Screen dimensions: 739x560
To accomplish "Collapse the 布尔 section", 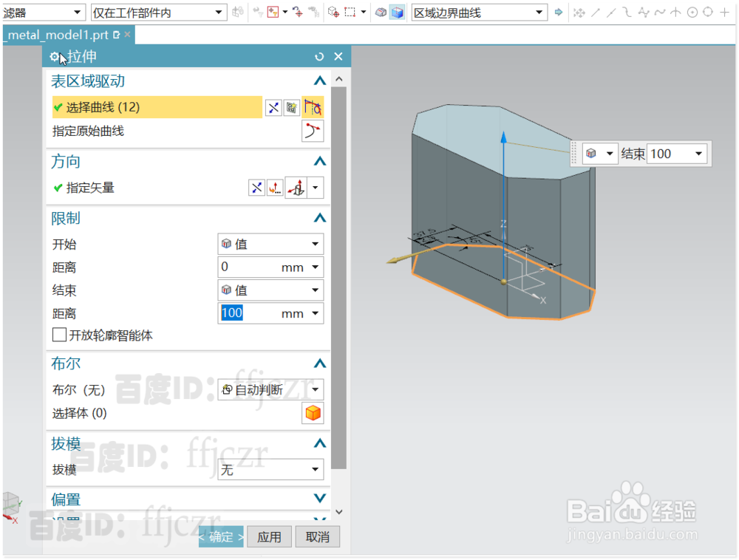I will click(319, 363).
